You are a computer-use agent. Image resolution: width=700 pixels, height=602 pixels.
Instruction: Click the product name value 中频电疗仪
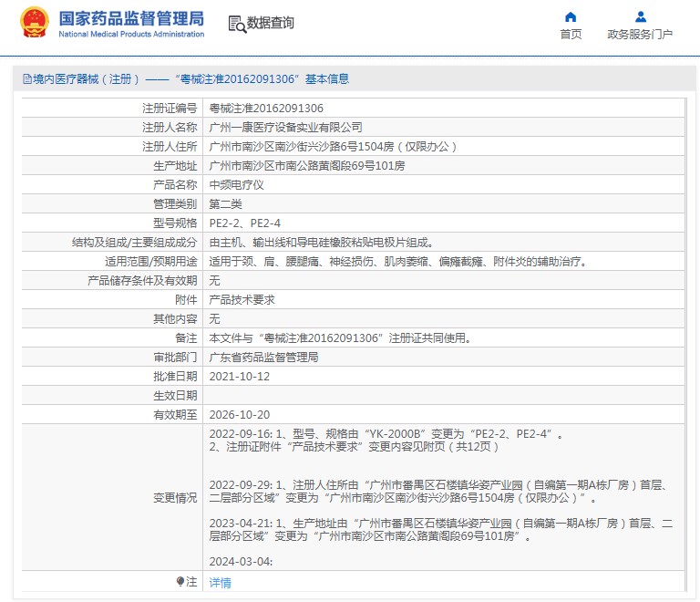(x=237, y=184)
